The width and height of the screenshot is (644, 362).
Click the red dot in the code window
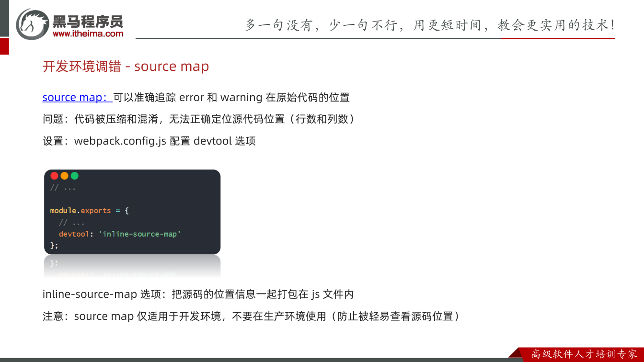tap(54, 176)
